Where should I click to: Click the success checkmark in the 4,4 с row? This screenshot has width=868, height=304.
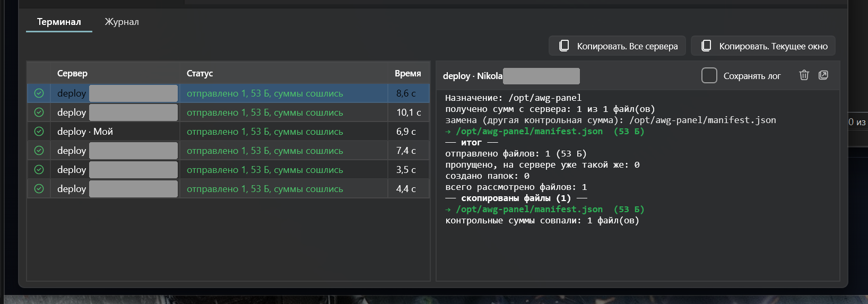(39, 189)
